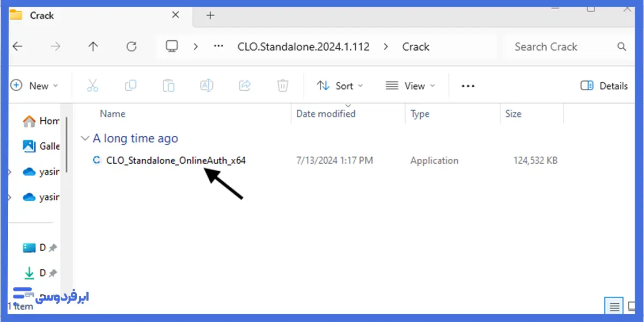Go up one folder level
Viewport: 644px width, 322px height.
93,47
